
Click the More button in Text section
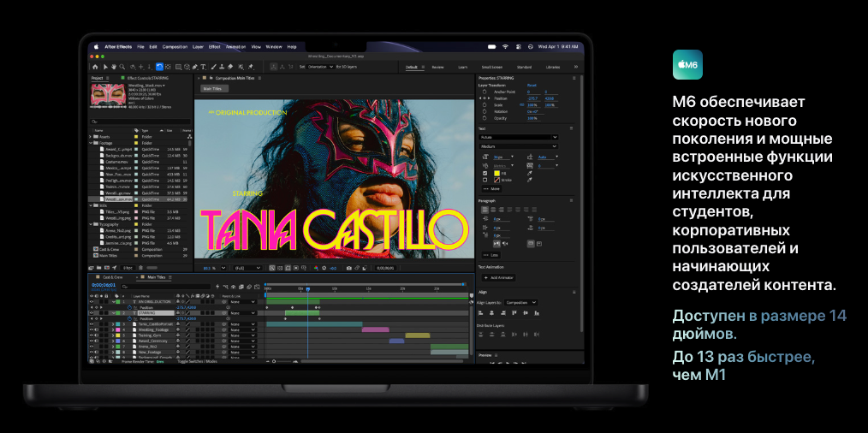pyautogui.click(x=491, y=189)
